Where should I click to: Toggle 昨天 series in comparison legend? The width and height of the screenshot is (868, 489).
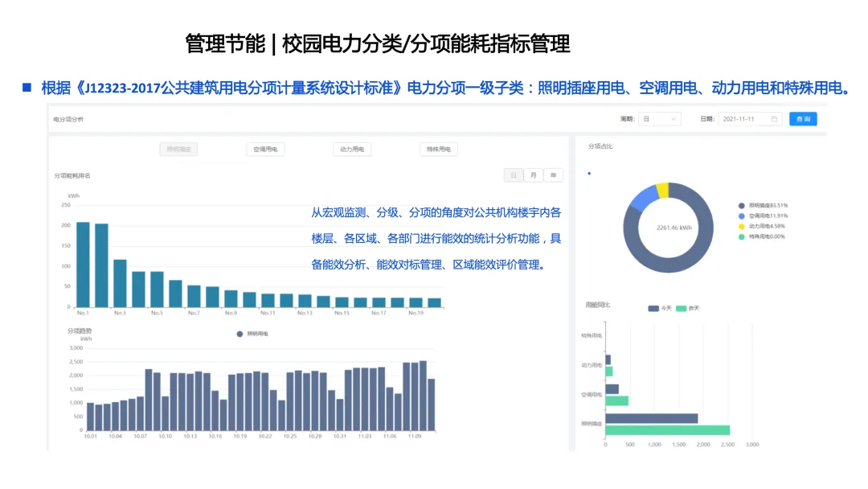coord(687,308)
